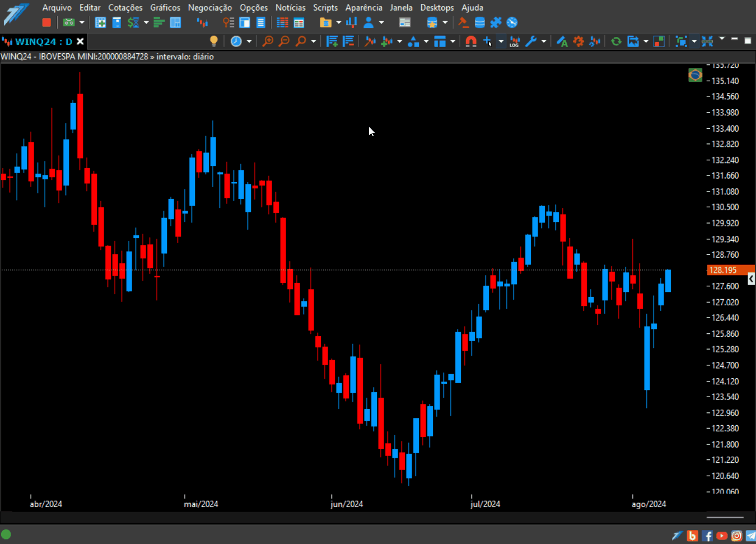756x544 pixels.
Task: Open the Gráficos menu
Action: (165, 7)
